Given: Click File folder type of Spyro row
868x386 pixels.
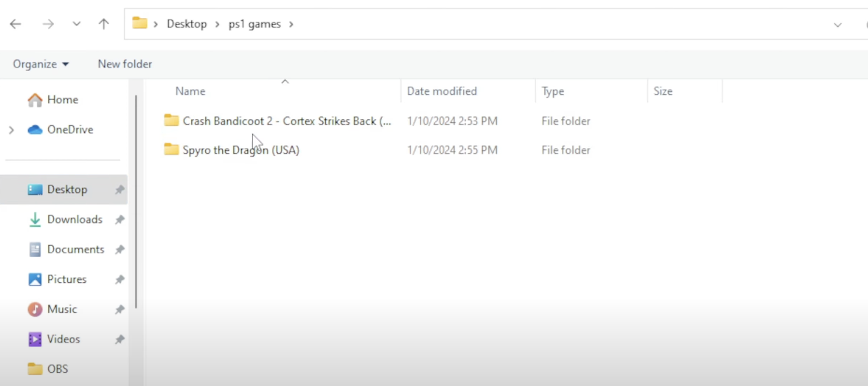Looking at the screenshot, I should tap(566, 150).
